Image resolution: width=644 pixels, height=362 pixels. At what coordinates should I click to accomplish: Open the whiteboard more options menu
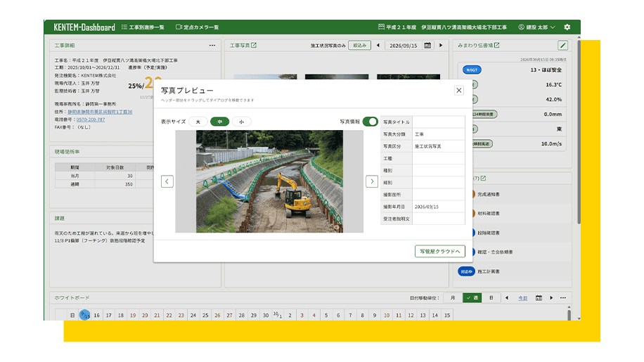click(563, 298)
